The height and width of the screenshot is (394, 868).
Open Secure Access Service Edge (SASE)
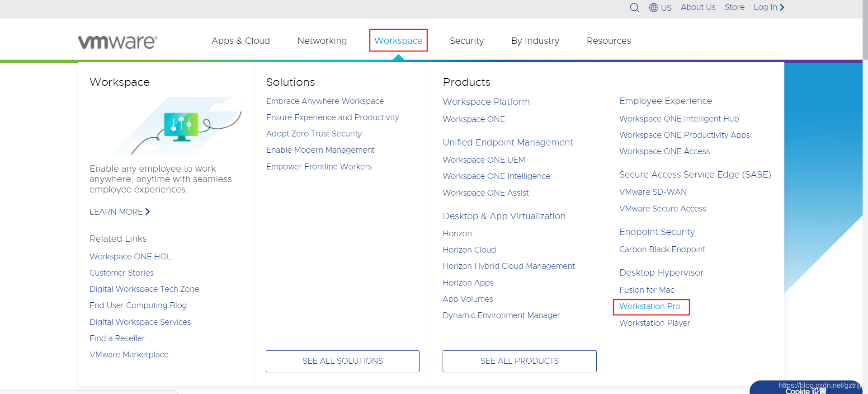[695, 174]
